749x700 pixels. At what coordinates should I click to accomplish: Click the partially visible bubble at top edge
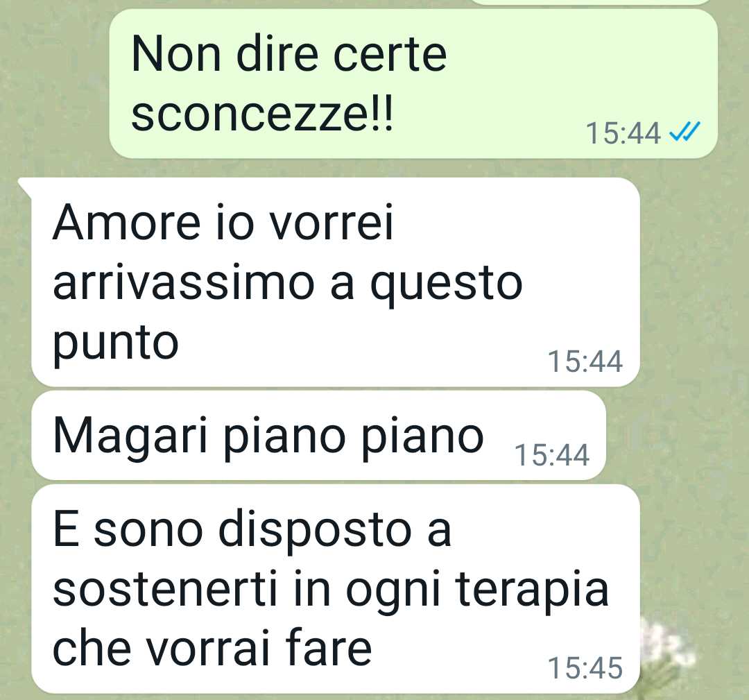(590, 2)
